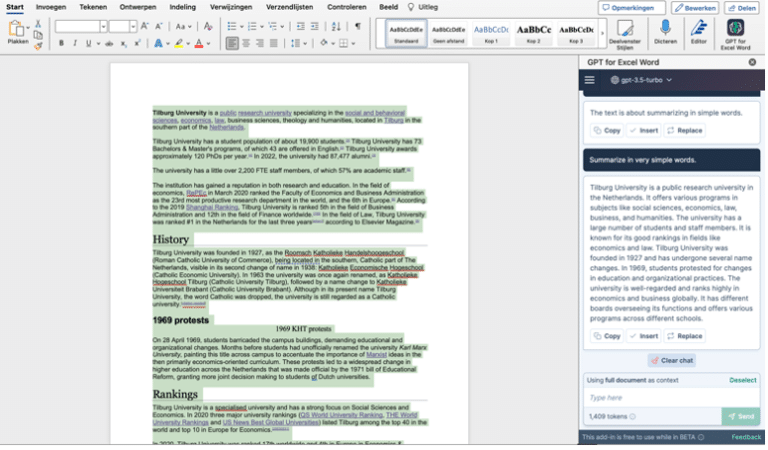Screen dimensions: 768x450
Task: Click the Plakken paste icon
Action: (17, 30)
